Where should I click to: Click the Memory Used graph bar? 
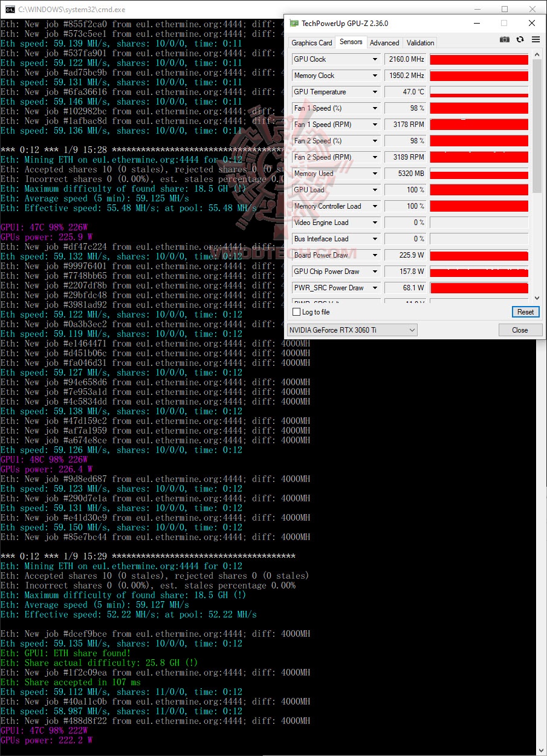tap(479, 174)
